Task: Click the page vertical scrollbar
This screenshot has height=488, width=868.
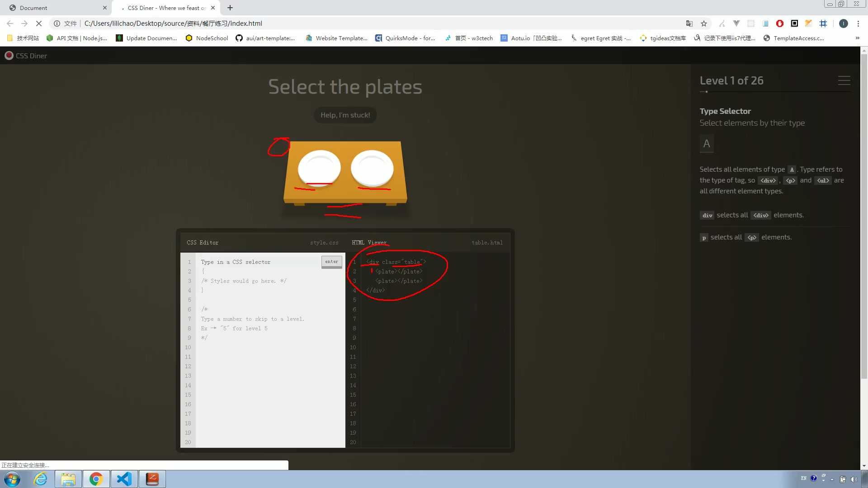Action: click(x=864, y=217)
